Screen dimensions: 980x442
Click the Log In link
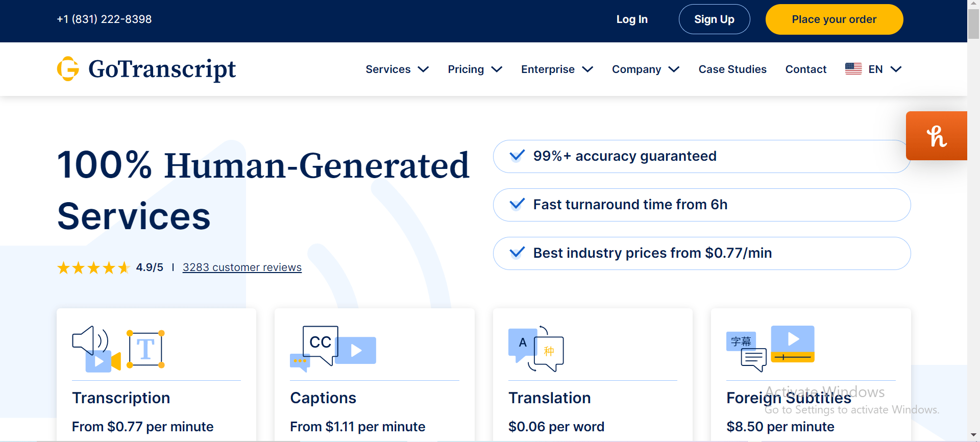coord(632,19)
